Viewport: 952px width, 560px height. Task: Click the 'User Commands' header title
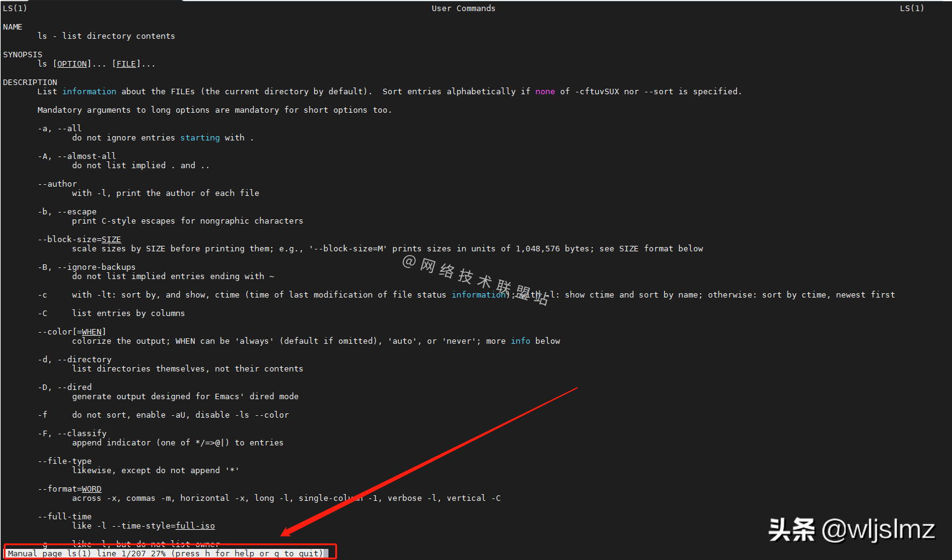(463, 8)
